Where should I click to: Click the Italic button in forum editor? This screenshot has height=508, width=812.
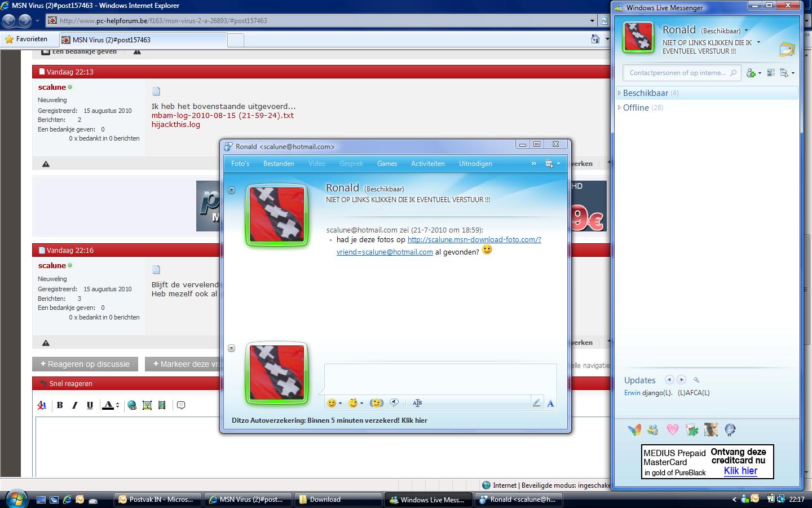(74, 405)
